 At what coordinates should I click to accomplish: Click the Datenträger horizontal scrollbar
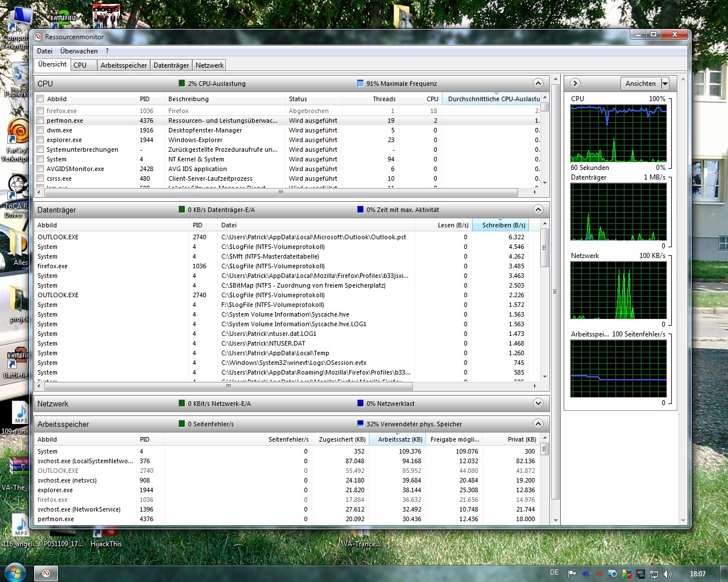pos(227,386)
